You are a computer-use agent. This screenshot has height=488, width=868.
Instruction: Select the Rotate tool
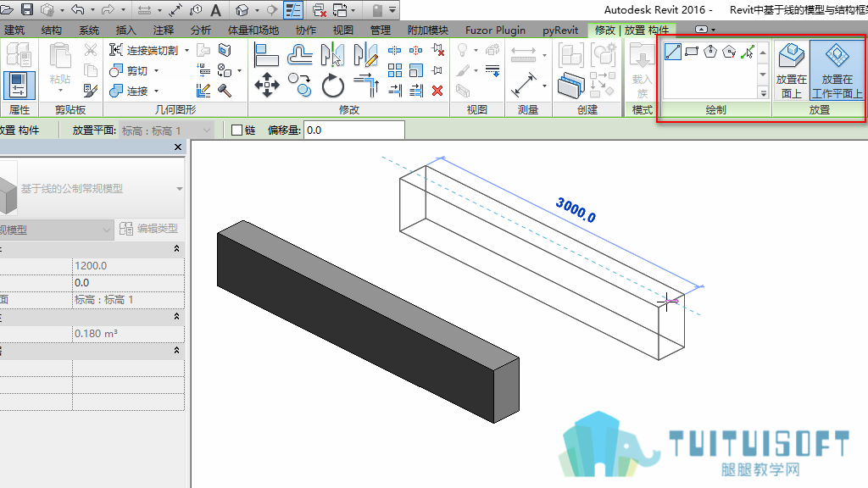[x=332, y=86]
